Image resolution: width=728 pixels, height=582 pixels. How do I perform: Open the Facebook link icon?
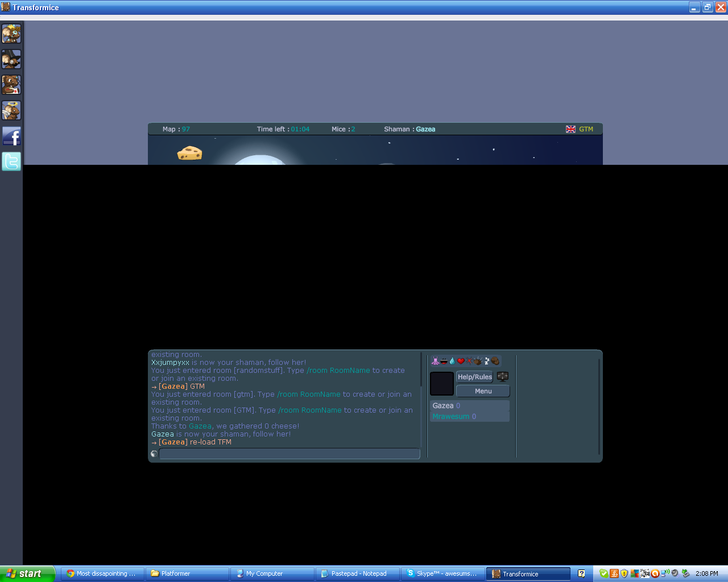tap(11, 136)
